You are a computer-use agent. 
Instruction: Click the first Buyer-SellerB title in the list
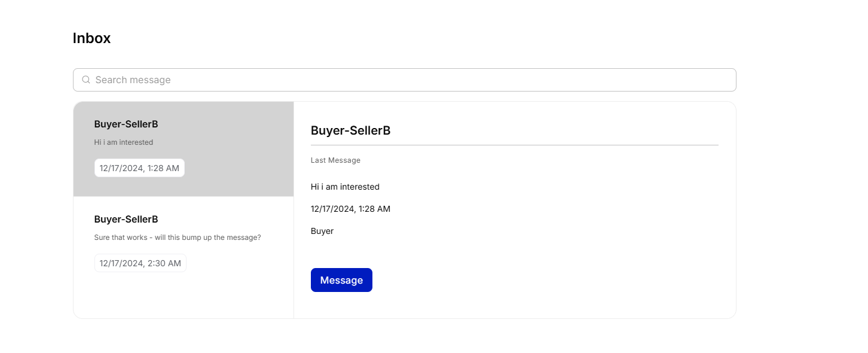click(x=126, y=124)
